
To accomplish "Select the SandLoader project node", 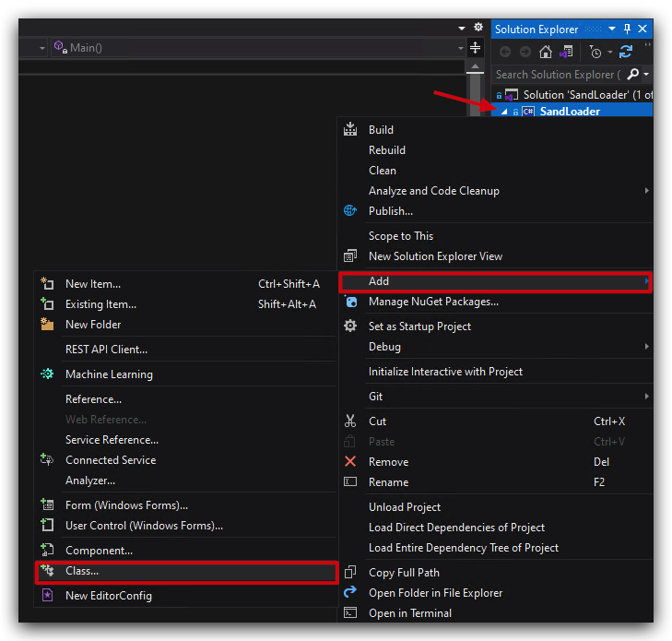I will point(572,111).
